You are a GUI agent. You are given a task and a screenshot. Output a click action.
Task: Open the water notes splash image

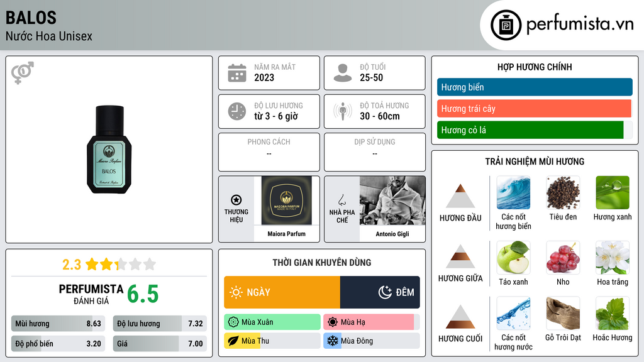(x=513, y=313)
